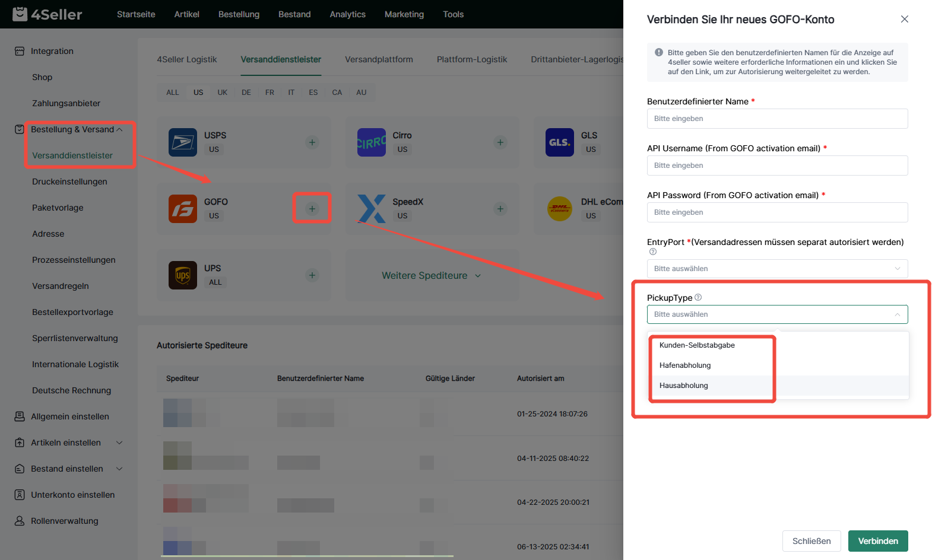
Task: Open the Startseite menu
Action: (136, 14)
